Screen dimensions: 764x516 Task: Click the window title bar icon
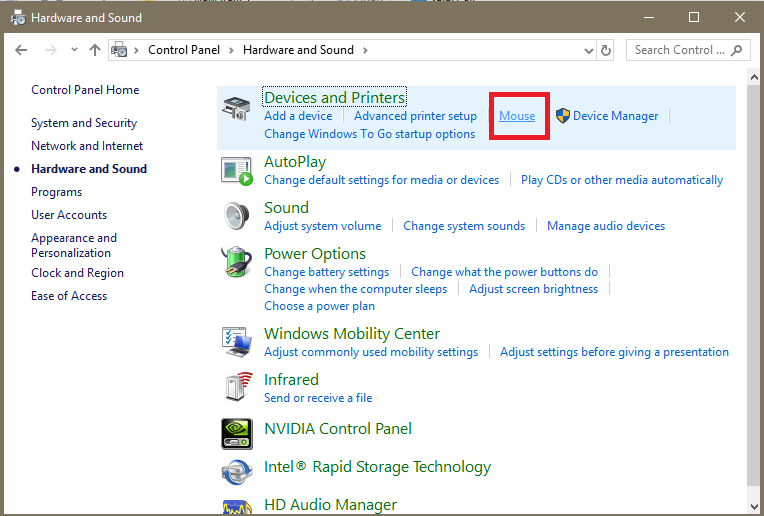[18, 18]
